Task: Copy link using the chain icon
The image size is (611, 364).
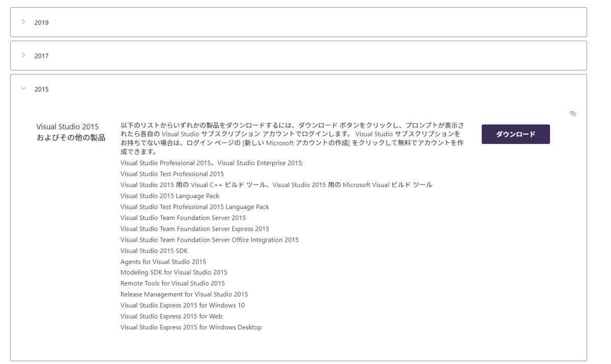Action: pyautogui.click(x=573, y=114)
